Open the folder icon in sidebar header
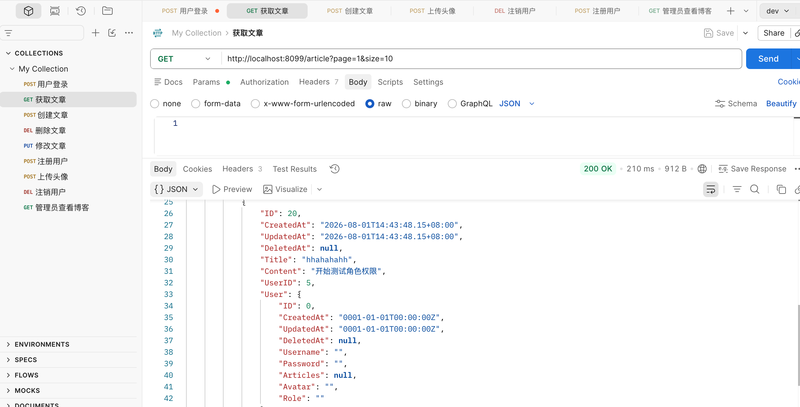This screenshot has height=407, width=800. pyautogui.click(x=107, y=11)
